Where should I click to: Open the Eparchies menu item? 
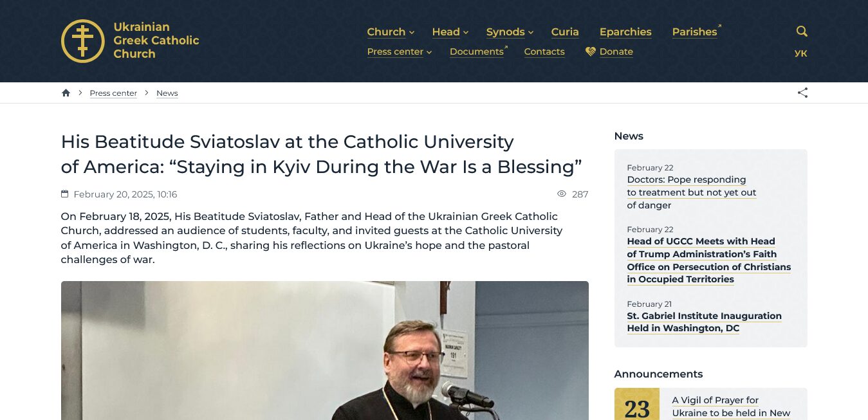click(625, 32)
